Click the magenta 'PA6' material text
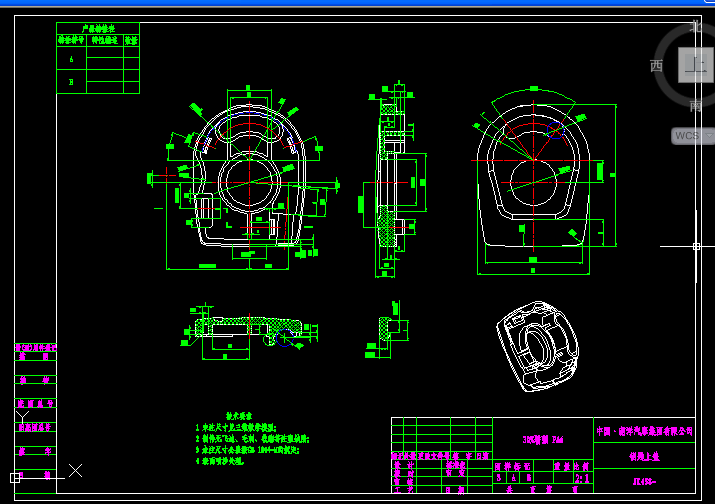The width and height of the screenshot is (715, 504). pos(558,440)
